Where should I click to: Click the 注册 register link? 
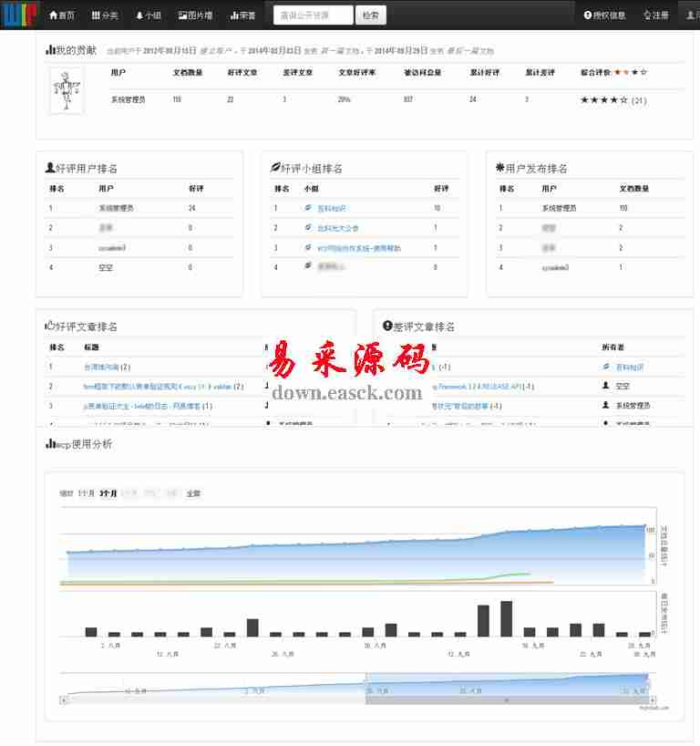(x=656, y=16)
